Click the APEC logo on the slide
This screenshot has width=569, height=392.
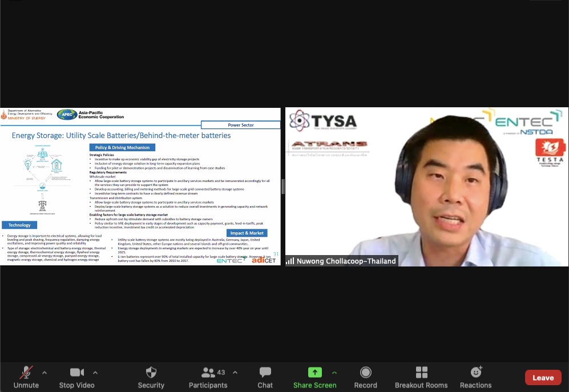(x=67, y=114)
